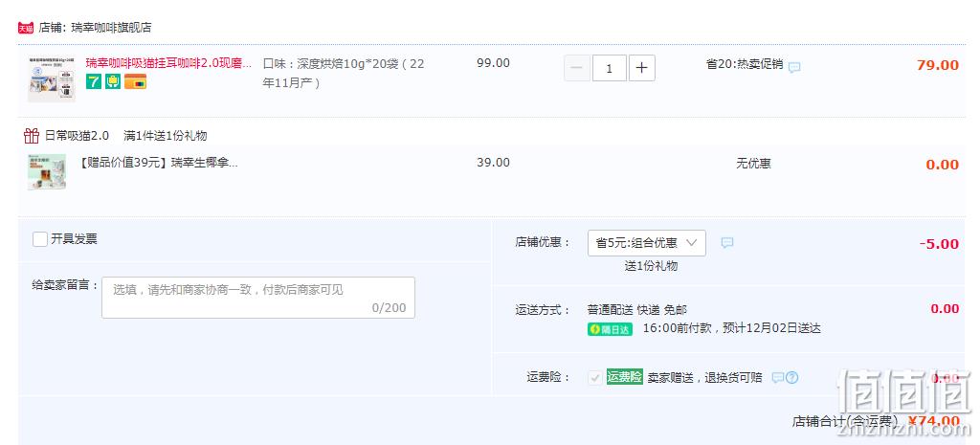Increase quantity with the plus button
The height and width of the screenshot is (445, 980).
642,68
